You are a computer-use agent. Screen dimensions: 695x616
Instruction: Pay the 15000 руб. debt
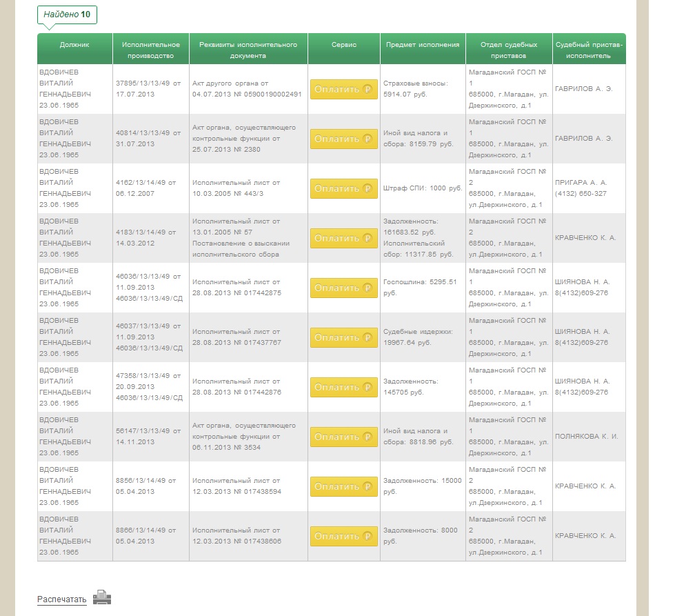click(343, 486)
